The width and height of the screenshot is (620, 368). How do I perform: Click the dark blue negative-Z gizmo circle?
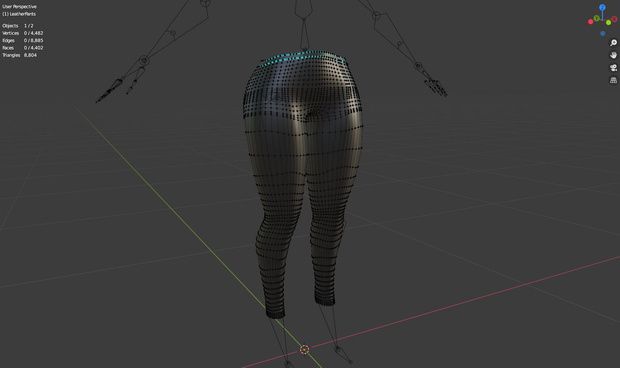coord(603,34)
